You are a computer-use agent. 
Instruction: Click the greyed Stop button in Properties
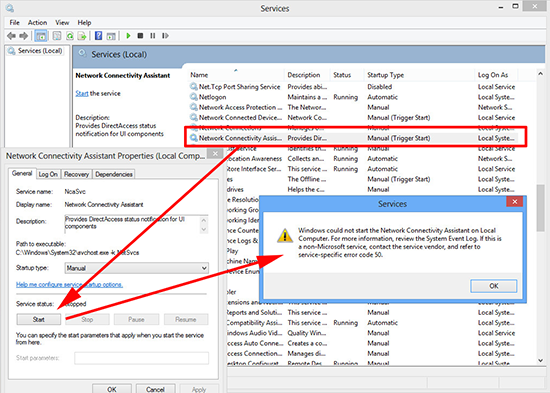pos(87,319)
